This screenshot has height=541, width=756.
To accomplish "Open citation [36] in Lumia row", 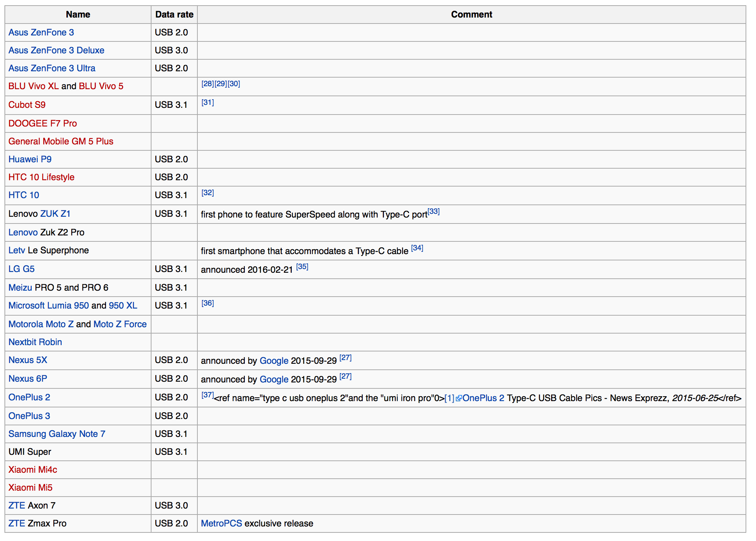I will pos(208,303).
